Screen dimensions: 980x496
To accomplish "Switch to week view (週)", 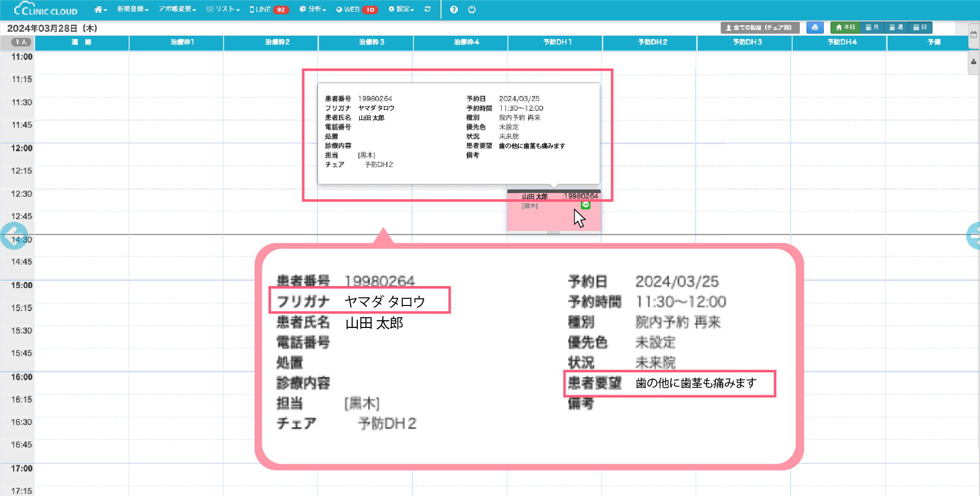I will [x=896, y=28].
